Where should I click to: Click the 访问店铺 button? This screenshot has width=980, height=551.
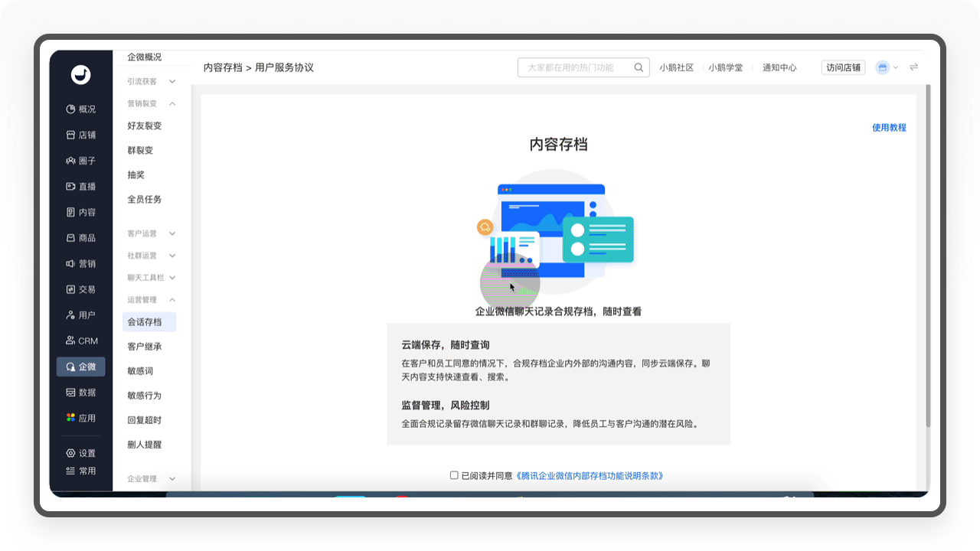click(x=843, y=67)
